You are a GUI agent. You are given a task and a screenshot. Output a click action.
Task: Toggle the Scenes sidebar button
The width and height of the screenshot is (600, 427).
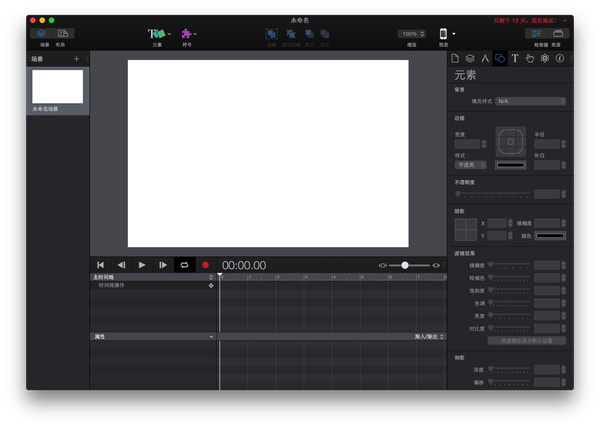41,34
